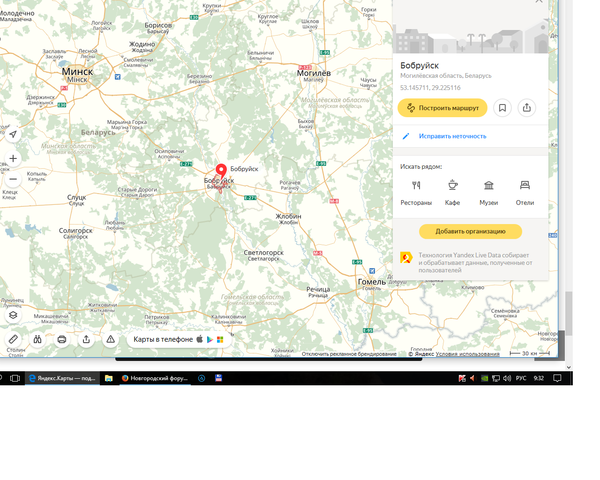Viewport: 600px width, 480px height.
Task: Click the floppy disk taskbar icon
Action: [218, 378]
